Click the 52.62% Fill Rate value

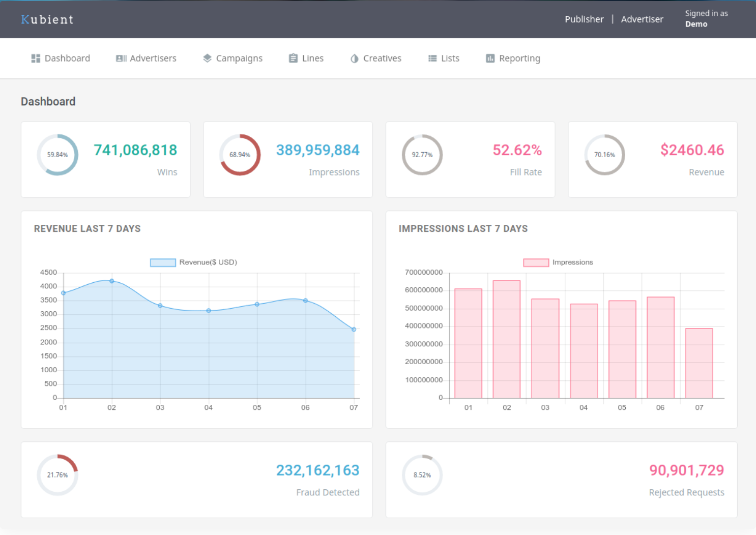click(x=517, y=150)
